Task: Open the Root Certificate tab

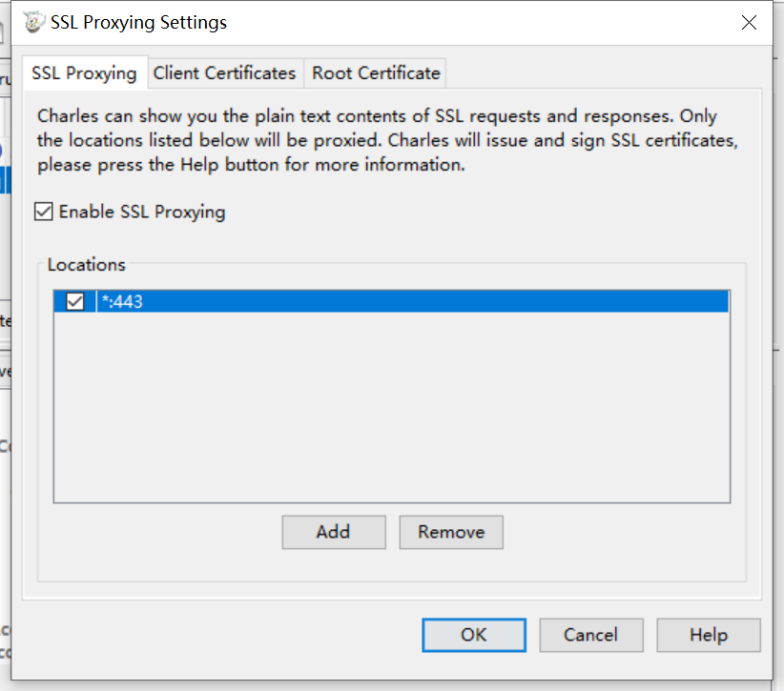Action: pyautogui.click(x=376, y=73)
